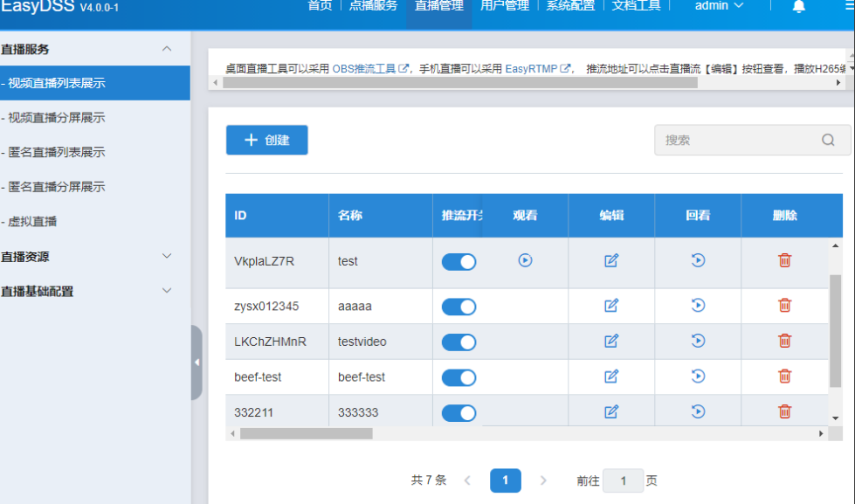
Task: Open the OBS推流工具 link
Action: coord(369,69)
